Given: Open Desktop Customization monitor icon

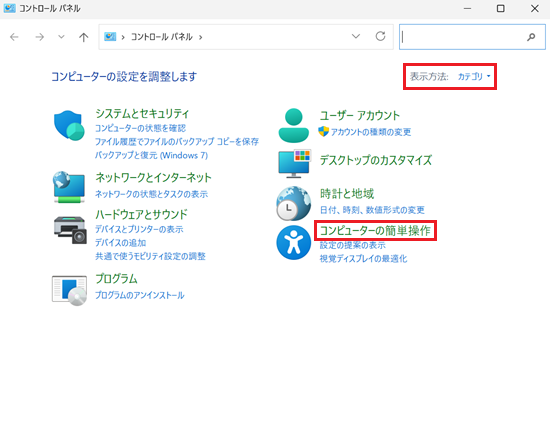Looking at the screenshot, I should [294, 164].
